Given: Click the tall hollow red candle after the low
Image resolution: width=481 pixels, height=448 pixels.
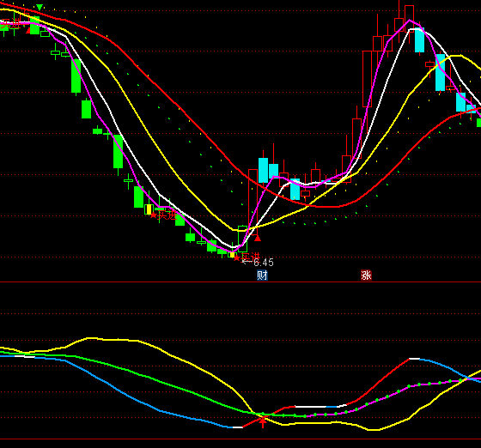Looking at the screenshot, I should (253, 203).
